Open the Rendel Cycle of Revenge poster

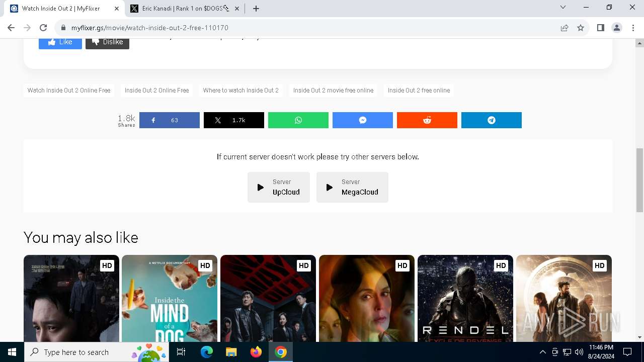click(x=465, y=299)
